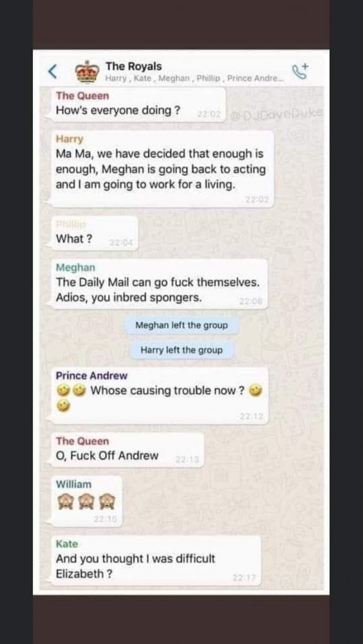Open The Royals group info title
363x644 pixels.
tap(133, 66)
